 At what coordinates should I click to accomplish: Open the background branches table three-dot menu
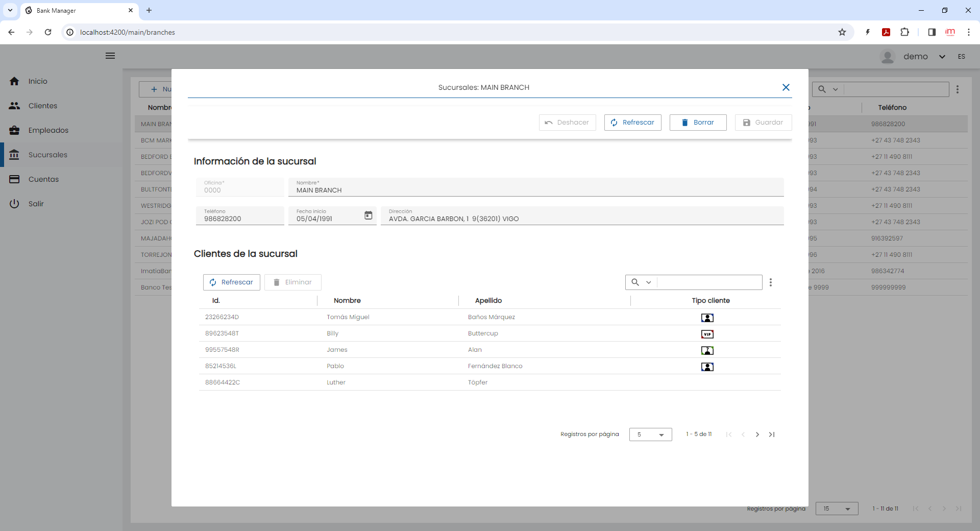tap(958, 89)
